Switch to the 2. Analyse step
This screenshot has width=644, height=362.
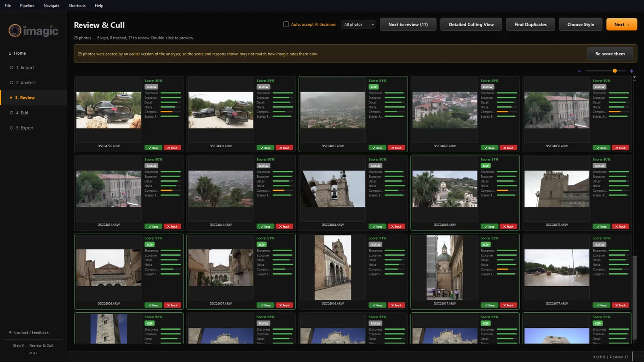[33, 83]
